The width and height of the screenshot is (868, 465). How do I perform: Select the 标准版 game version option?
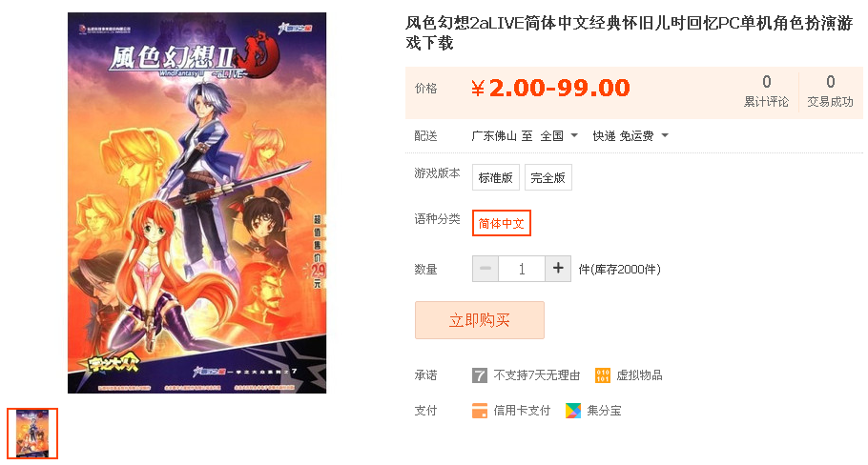point(495,177)
